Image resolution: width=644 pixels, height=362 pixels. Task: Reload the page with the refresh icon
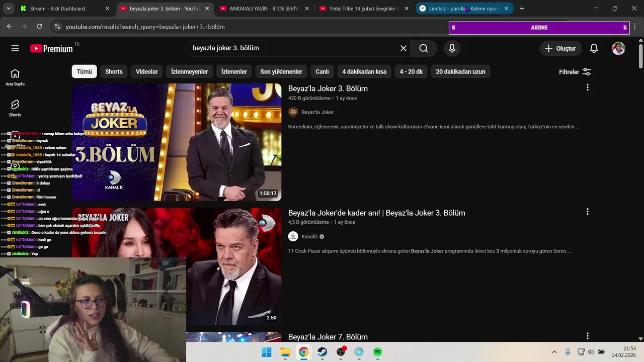(x=39, y=26)
